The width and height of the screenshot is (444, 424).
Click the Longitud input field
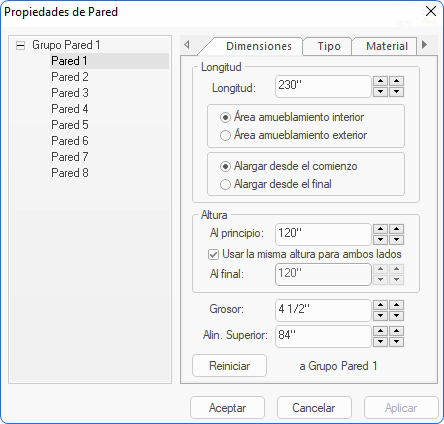(323, 86)
